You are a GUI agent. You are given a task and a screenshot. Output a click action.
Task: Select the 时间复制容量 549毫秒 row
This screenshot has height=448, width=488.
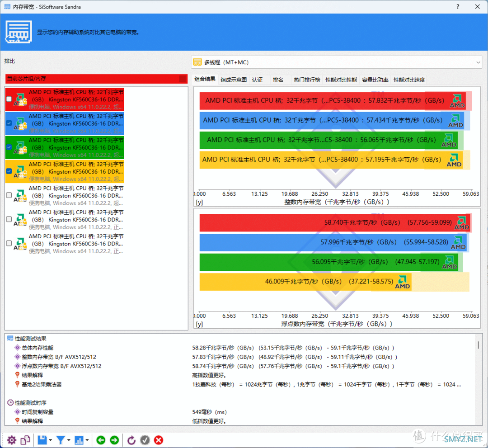[x=239, y=412]
